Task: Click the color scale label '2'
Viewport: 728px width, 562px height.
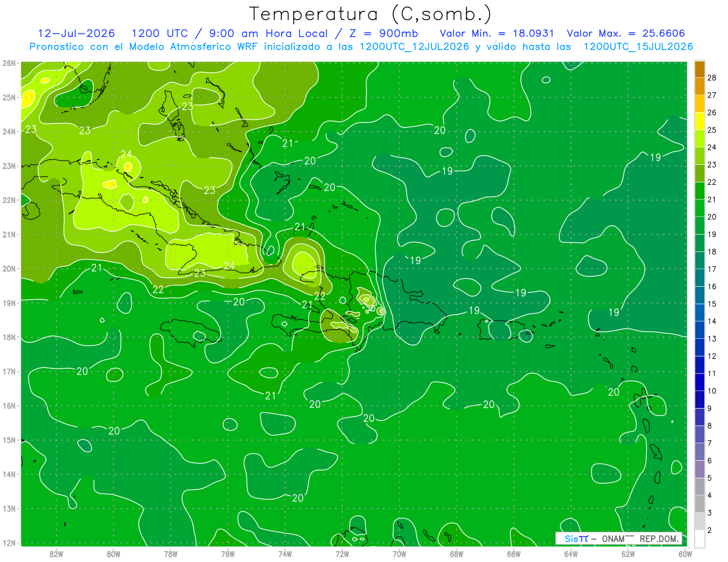Action: [710, 530]
